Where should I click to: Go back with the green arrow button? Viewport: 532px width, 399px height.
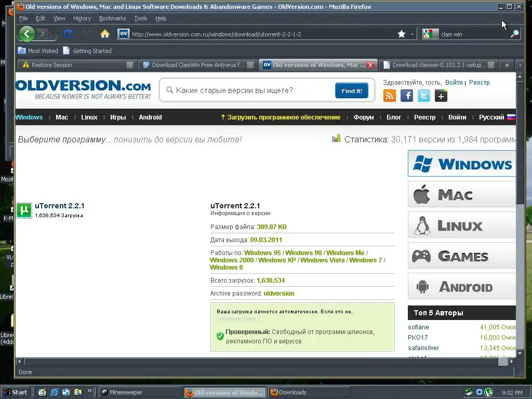pos(27,34)
